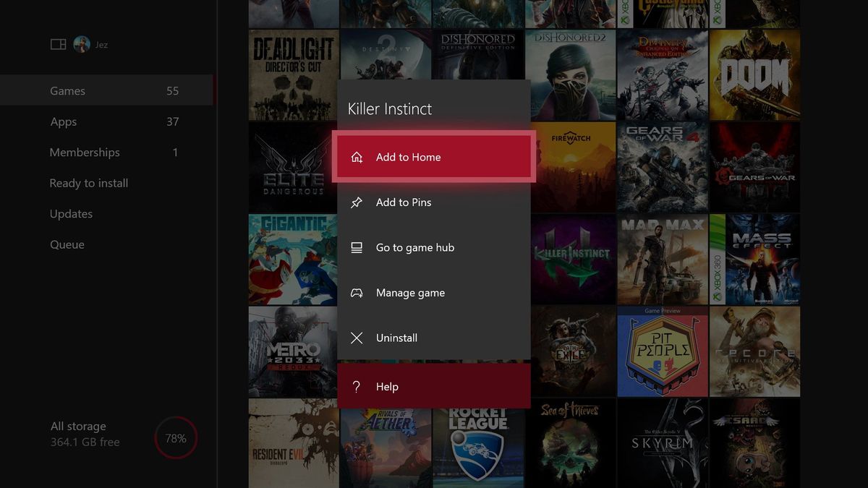
Task: Click the question mark icon in Help row
Action: 357,386
